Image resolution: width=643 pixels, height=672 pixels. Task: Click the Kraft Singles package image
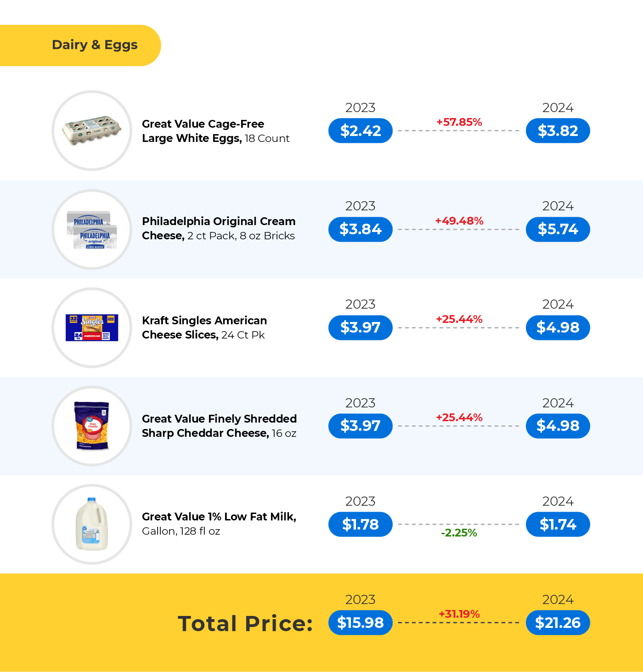pyautogui.click(x=92, y=328)
